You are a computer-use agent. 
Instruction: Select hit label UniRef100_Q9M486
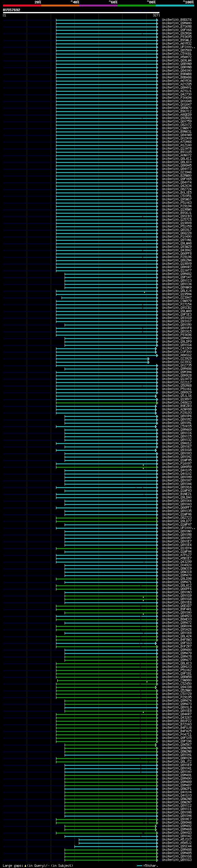pos(177,369)
